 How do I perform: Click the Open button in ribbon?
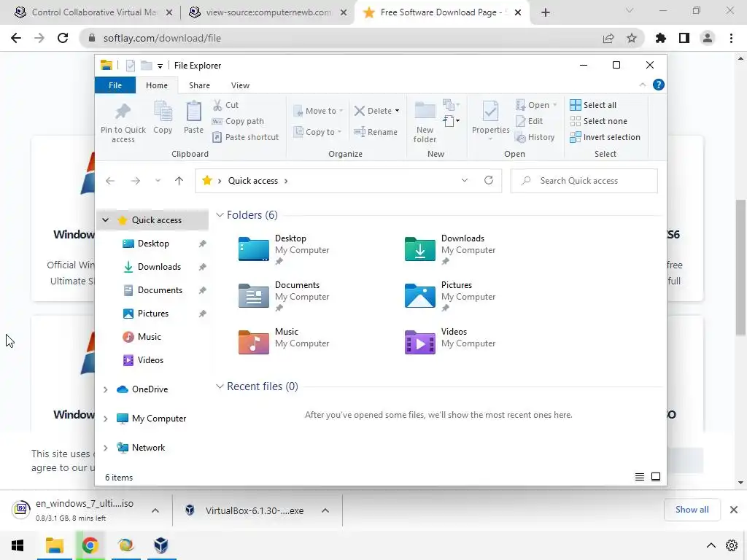pos(536,105)
